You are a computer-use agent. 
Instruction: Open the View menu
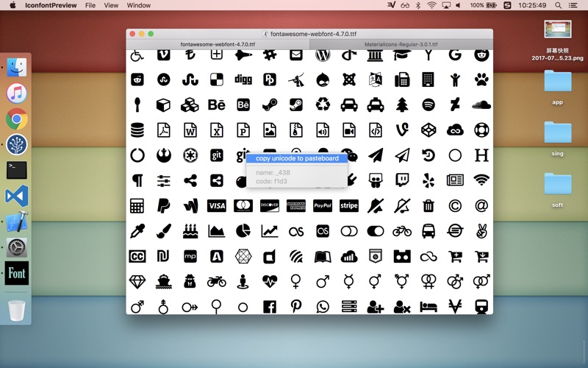click(x=111, y=5)
